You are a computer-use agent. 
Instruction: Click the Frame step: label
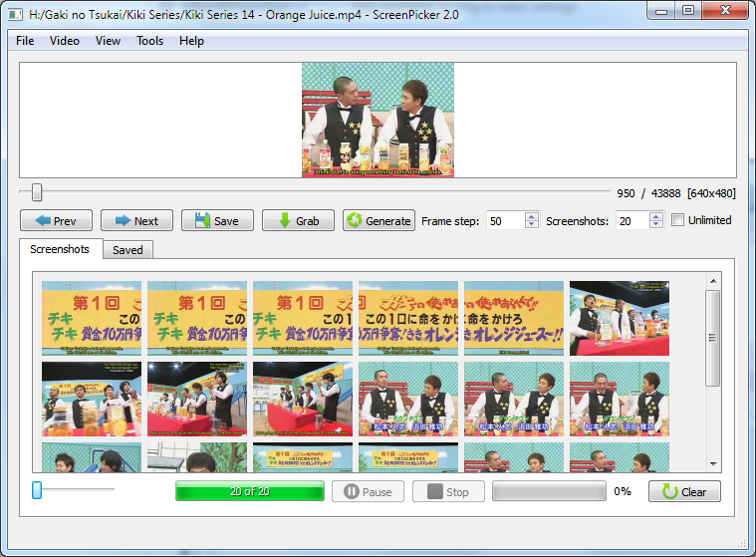(450, 221)
